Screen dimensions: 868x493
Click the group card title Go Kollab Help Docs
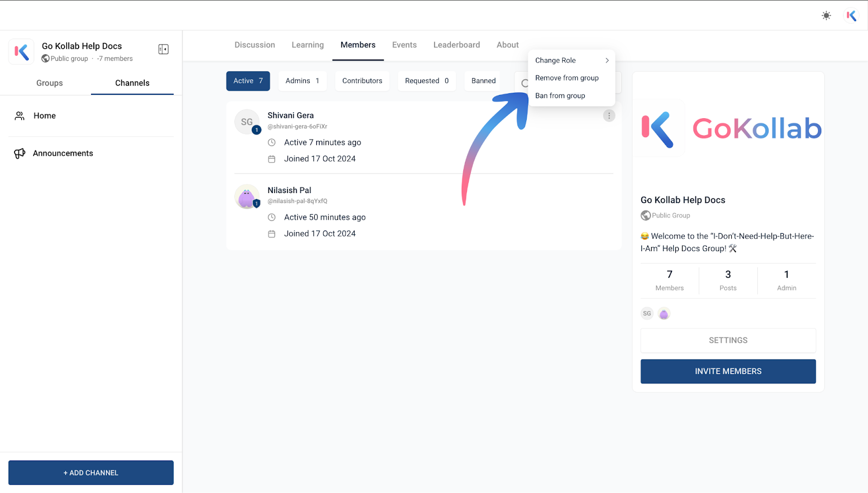(683, 200)
